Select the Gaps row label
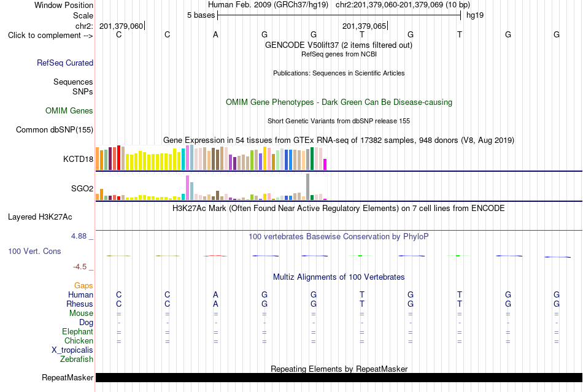The width and height of the screenshot is (583, 392). (x=83, y=286)
